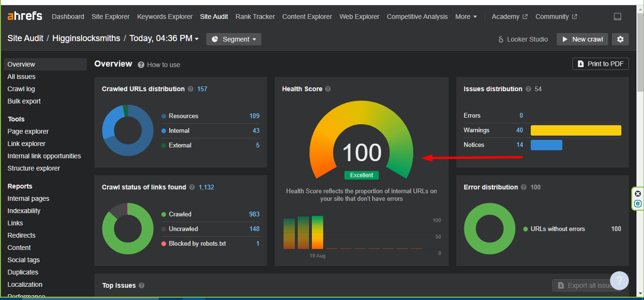644x300 pixels.
Task: Expand the crawl date dropdown Today, 04:36 PM
Action: pyautogui.click(x=164, y=38)
